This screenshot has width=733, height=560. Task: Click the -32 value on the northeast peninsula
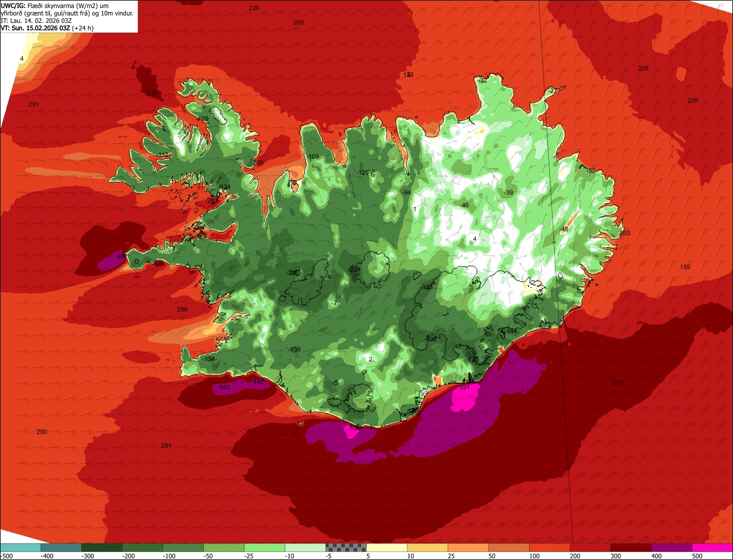(x=482, y=81)
